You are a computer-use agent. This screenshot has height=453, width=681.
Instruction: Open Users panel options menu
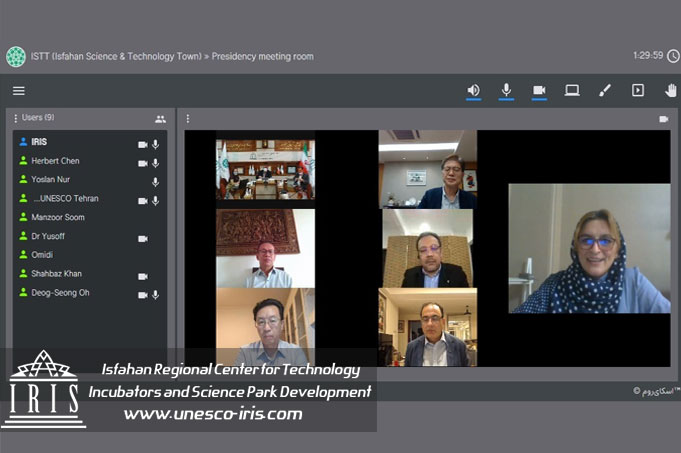tap(16, 118)
